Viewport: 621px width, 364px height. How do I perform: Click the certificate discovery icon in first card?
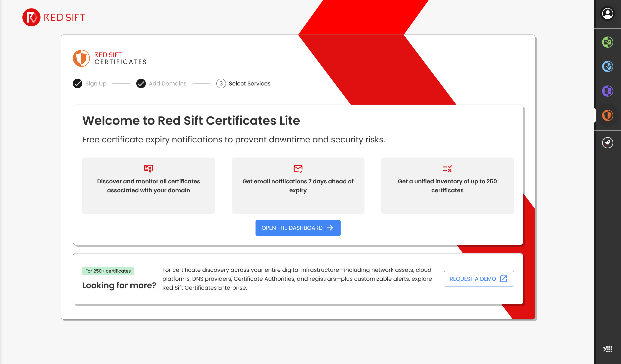[149, 169]
